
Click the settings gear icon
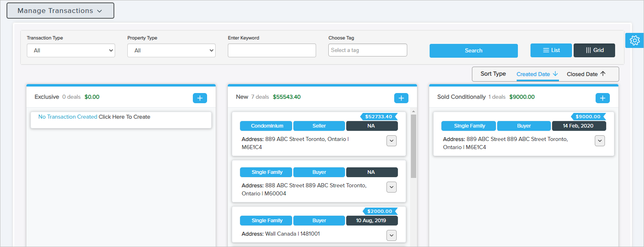click(x=634, y=40)
